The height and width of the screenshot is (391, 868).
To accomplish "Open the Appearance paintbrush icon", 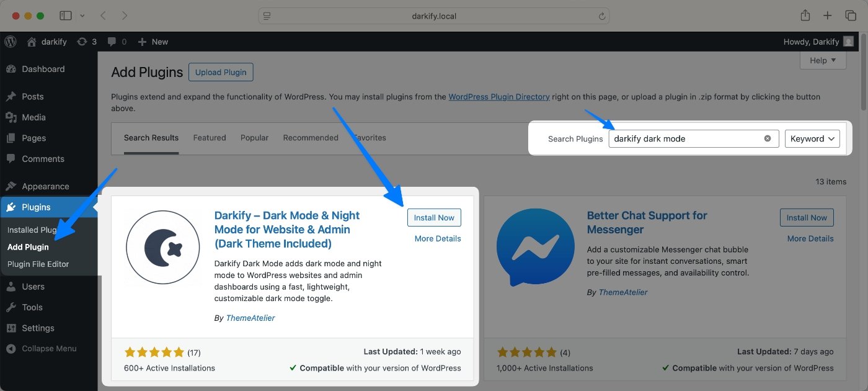I will [x=12, y=186].
